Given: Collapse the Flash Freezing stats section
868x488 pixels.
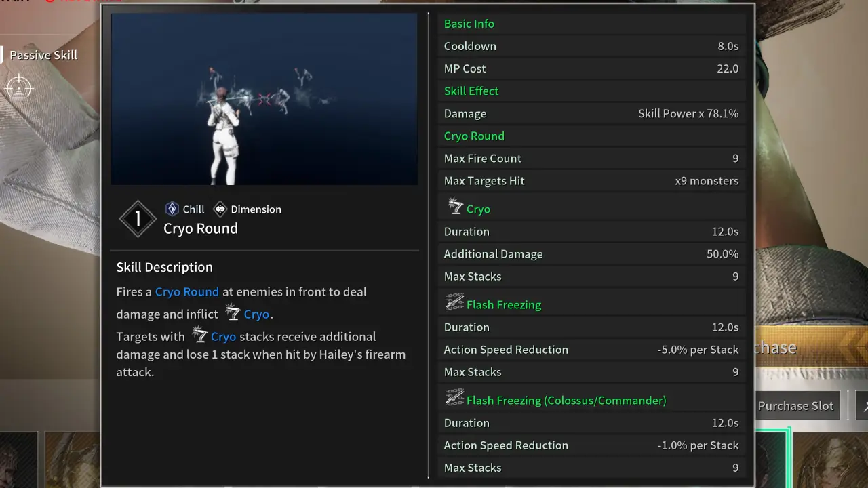Looking at the screenshot, I should 504,304.
